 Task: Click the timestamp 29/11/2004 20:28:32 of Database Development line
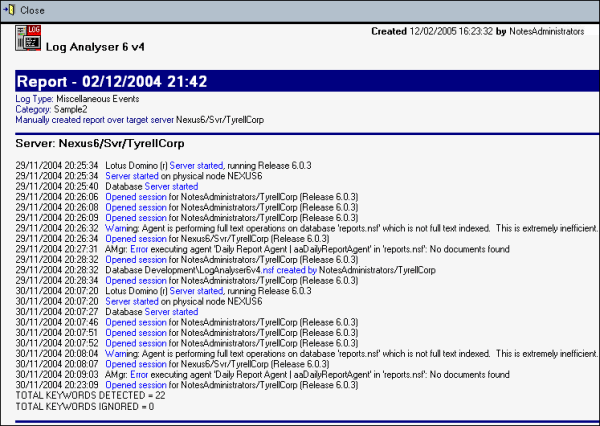(x=57, y=270)
